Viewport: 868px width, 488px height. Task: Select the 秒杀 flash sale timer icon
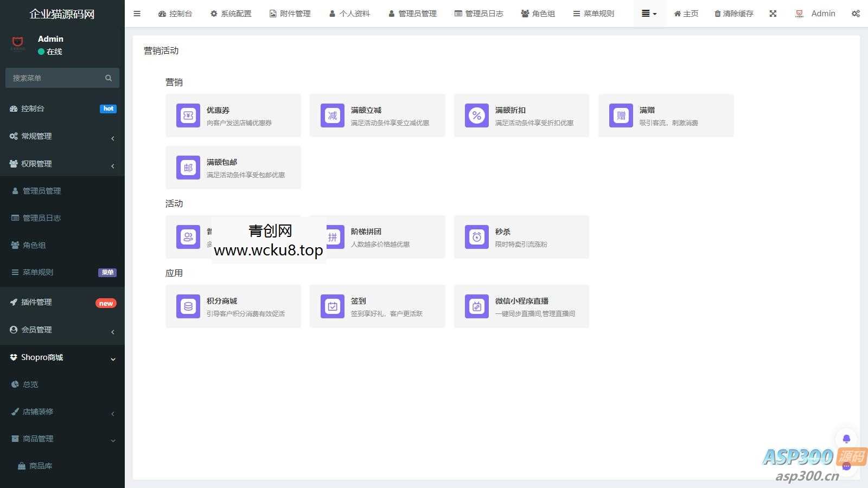(476, 237)
